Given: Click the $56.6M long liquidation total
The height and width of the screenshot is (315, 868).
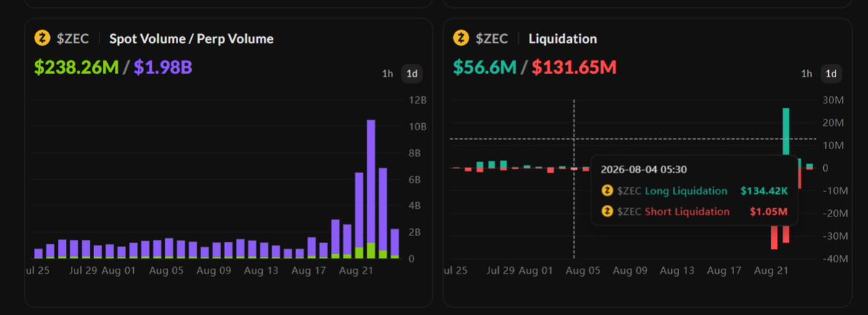Looking at the screenshot, I should click(484, 67).
